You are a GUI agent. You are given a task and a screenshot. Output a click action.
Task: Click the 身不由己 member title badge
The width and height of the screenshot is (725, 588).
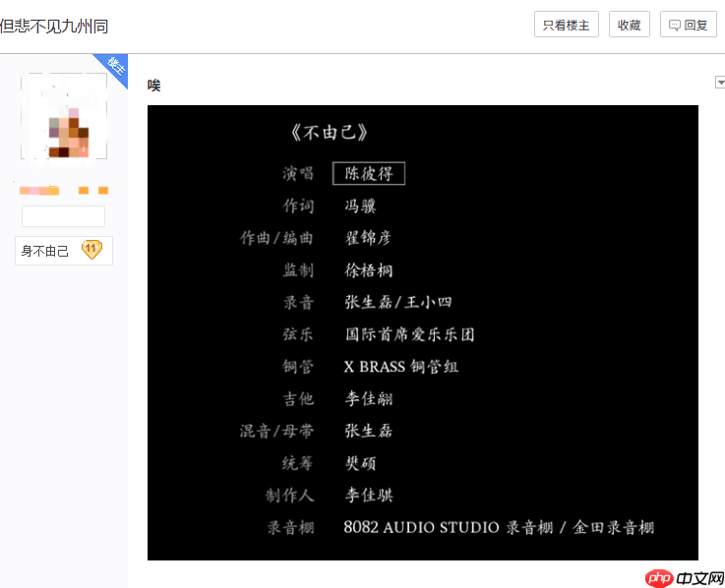[x=45, y=251]
